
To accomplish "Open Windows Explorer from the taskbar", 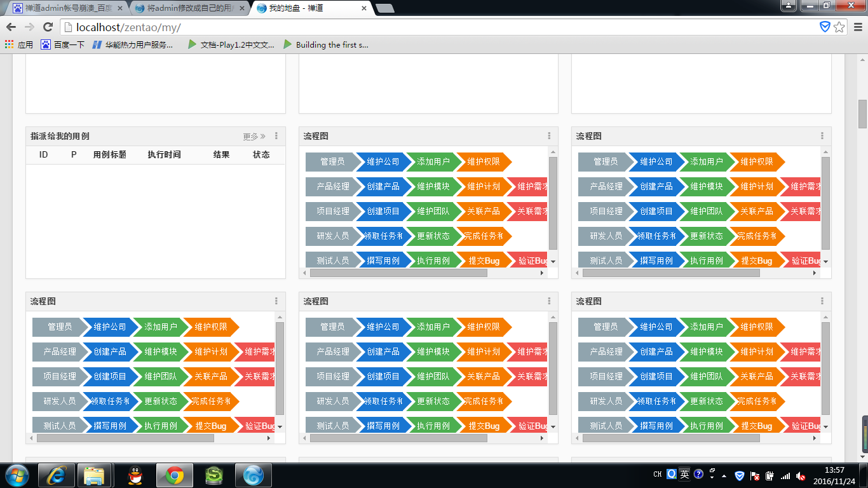I will (x=94, y=475).
